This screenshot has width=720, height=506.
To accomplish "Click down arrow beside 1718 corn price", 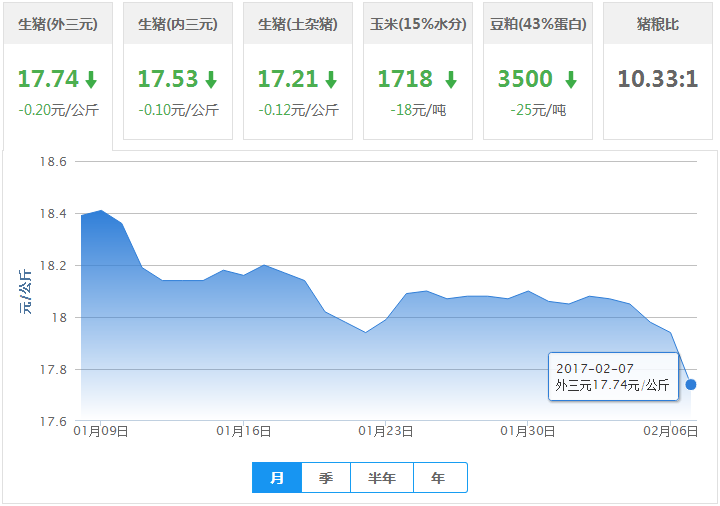I will pos(451,80).
